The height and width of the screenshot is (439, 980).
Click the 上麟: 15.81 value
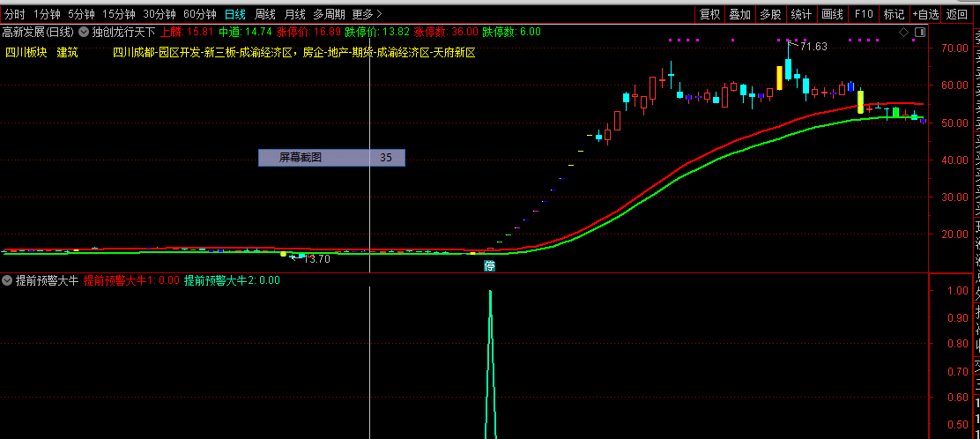coord(188,32)
